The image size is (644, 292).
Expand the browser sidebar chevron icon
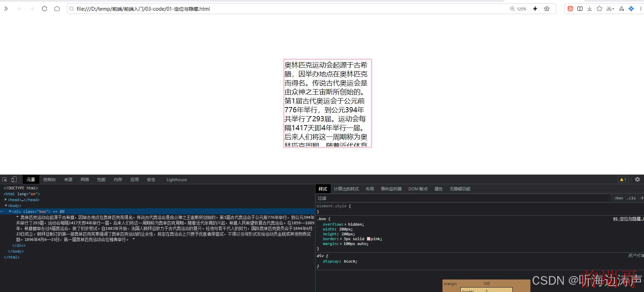point(6,9)
